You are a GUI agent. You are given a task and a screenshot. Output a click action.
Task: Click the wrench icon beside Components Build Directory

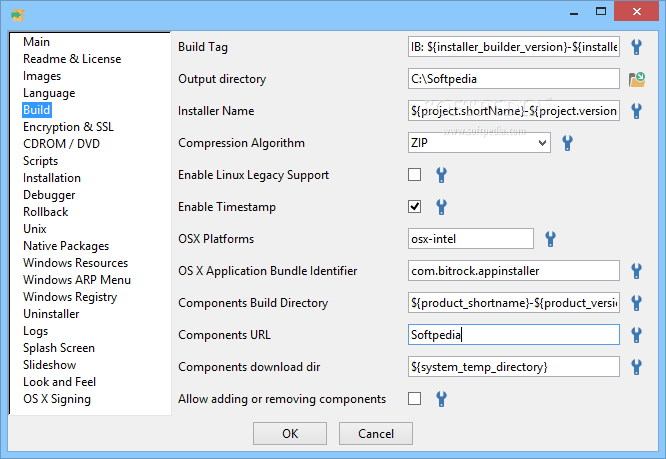pos(636,303)
